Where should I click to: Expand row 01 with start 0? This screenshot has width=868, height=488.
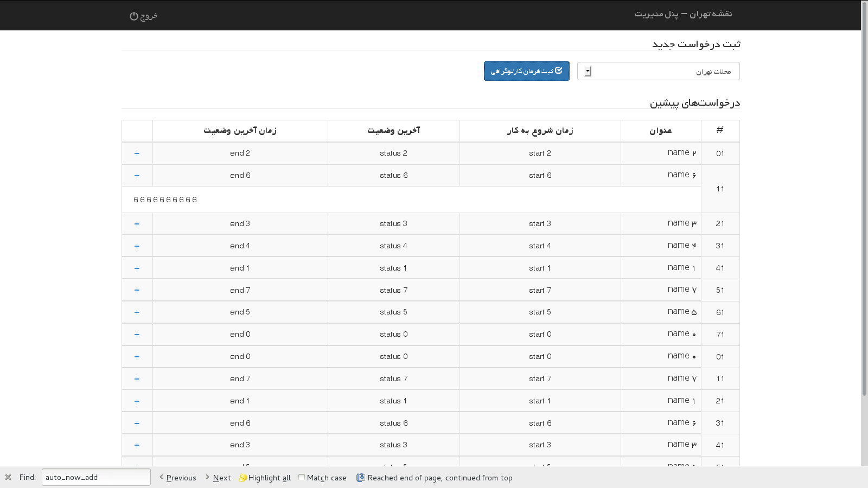coord(137,357)
